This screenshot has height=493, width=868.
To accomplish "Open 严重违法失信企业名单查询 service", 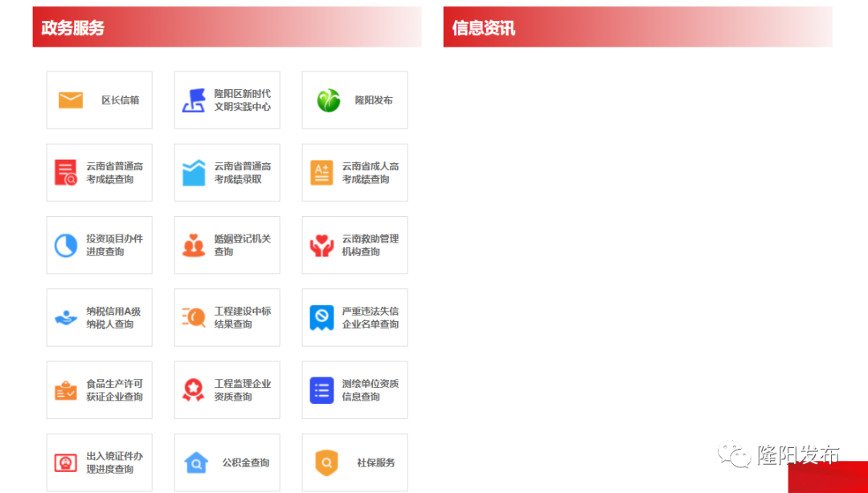I will click(354, 316).
